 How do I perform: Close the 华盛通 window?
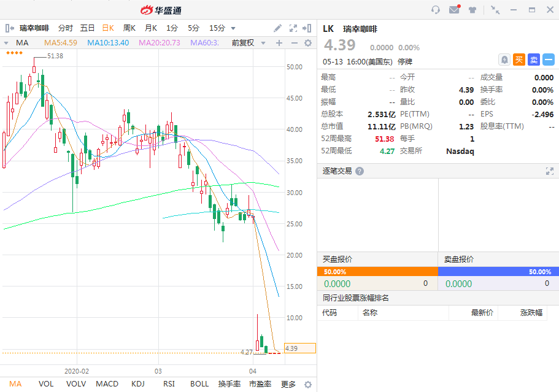[550, 10]
